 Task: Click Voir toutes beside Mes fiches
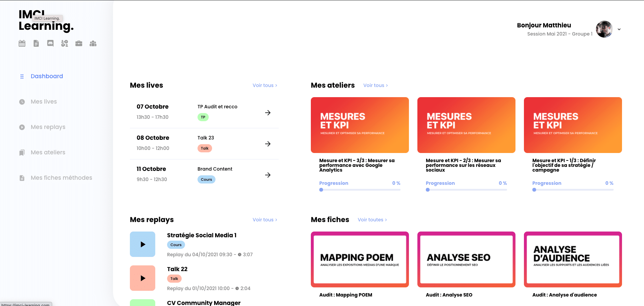[x=372, y=220]
